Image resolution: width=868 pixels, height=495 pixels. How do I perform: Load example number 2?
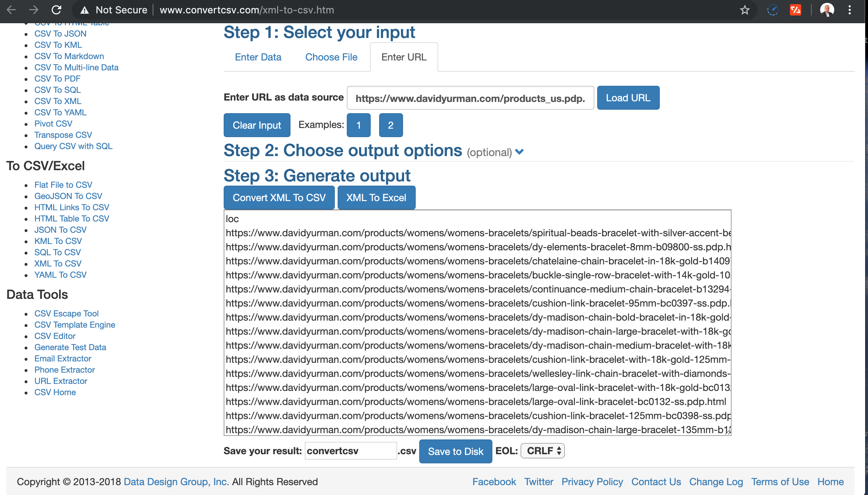[x=390, y=125]
